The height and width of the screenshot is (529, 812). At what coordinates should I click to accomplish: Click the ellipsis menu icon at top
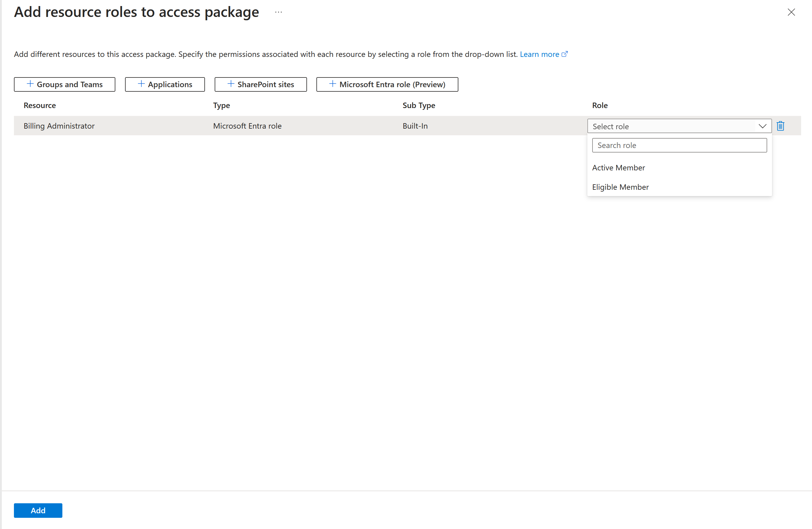click(x=278, y=12)
